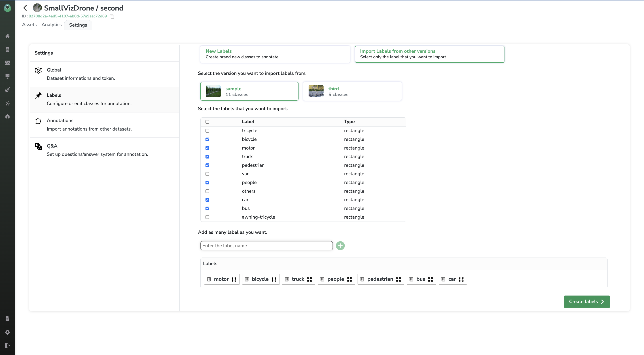The height and width of the screenshot is (355, 644).
Task: Check the tricycle label checkbox
Action: 207,131
